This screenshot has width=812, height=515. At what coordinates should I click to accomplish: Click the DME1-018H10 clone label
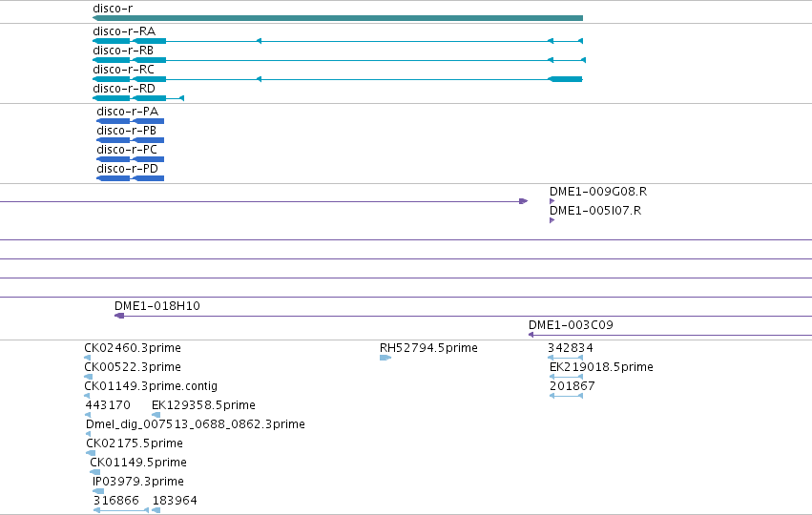[157, 306]
